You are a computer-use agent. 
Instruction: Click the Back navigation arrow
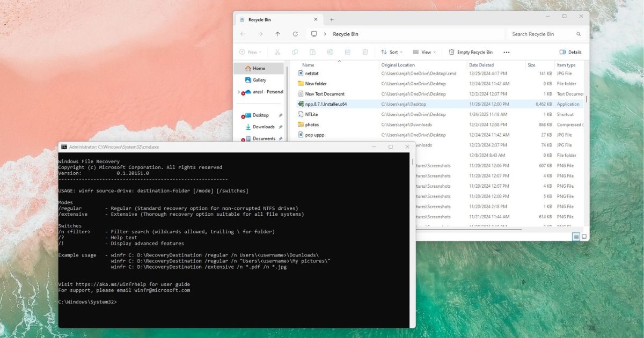tap(243, 34)
